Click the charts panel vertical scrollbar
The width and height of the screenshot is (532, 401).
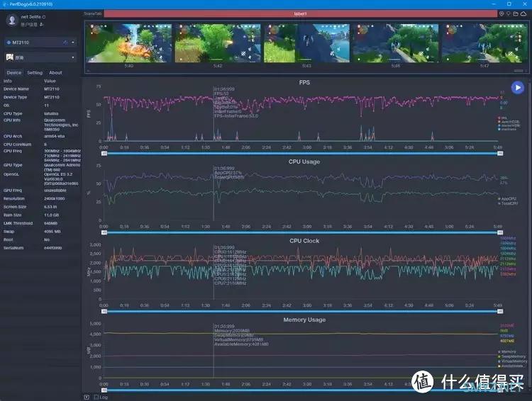point(530,234)
